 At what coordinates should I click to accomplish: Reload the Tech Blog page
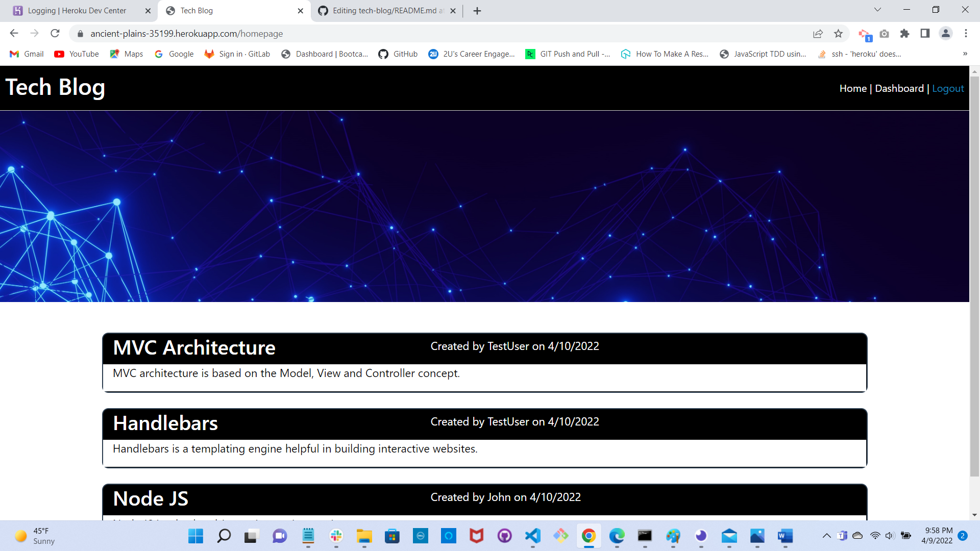(55, 33)
